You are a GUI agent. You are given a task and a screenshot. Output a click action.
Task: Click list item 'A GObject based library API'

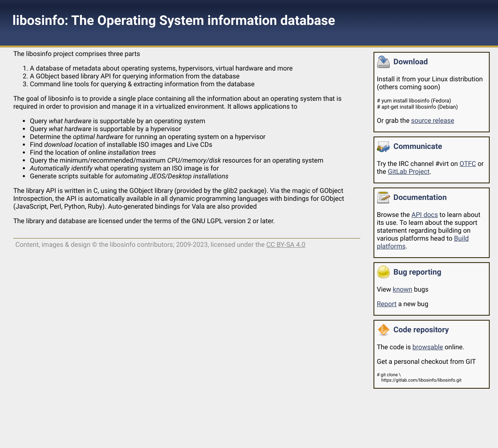pos(134,76)
